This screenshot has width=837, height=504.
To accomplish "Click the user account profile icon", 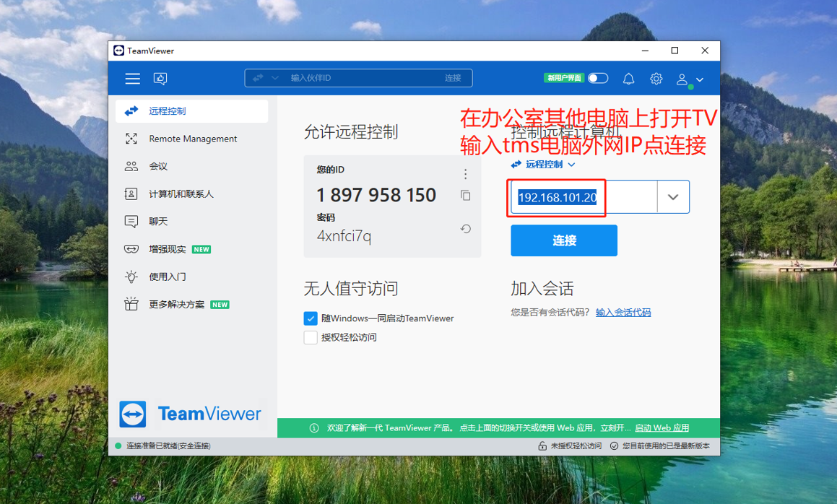I will (x=682, y=79).
